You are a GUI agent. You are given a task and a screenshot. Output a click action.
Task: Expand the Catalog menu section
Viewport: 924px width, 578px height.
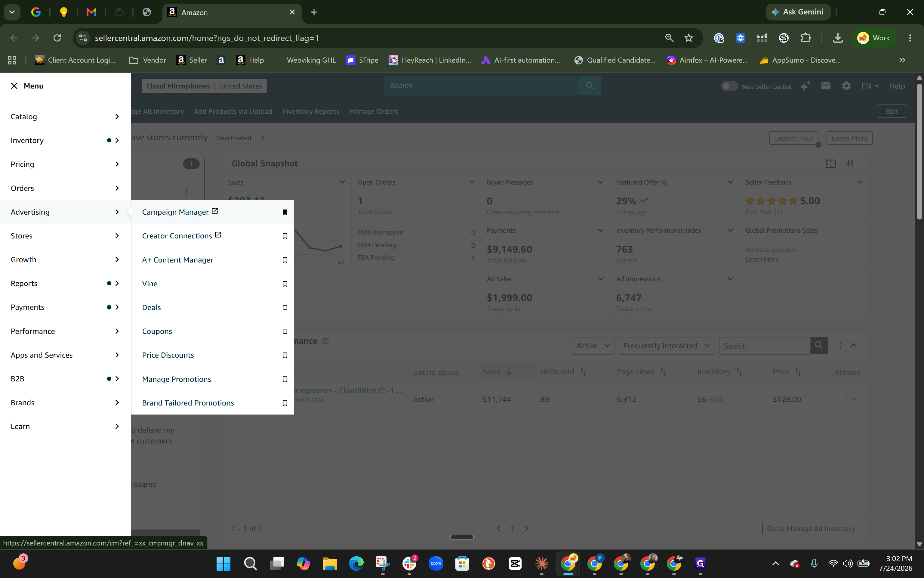point(65,117)
